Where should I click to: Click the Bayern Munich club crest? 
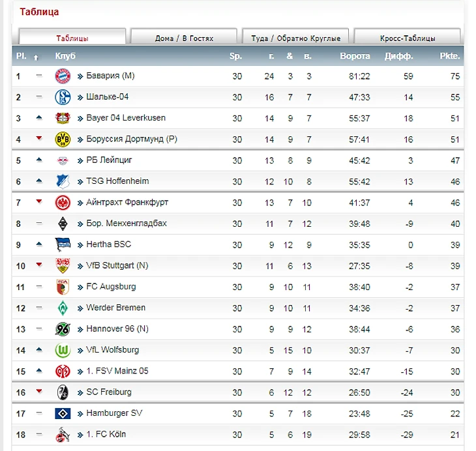click(62, 76)
